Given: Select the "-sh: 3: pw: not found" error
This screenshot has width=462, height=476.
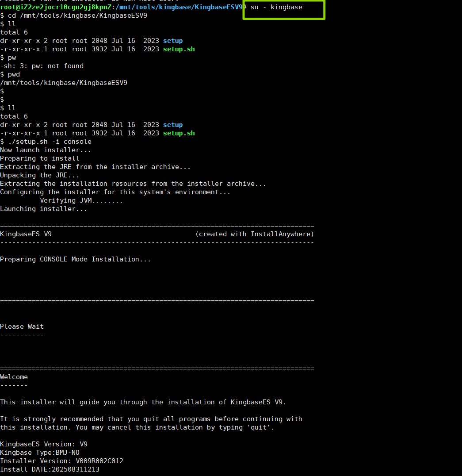Looking at the screenshot, I should [42, 66].
